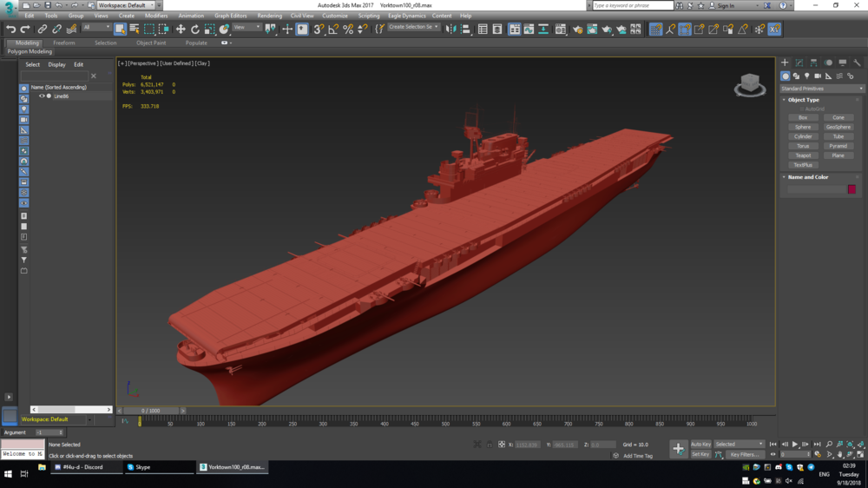Screen dimensions: 868x488
Task: Click the Play Animation button
Action: (795, 445)
